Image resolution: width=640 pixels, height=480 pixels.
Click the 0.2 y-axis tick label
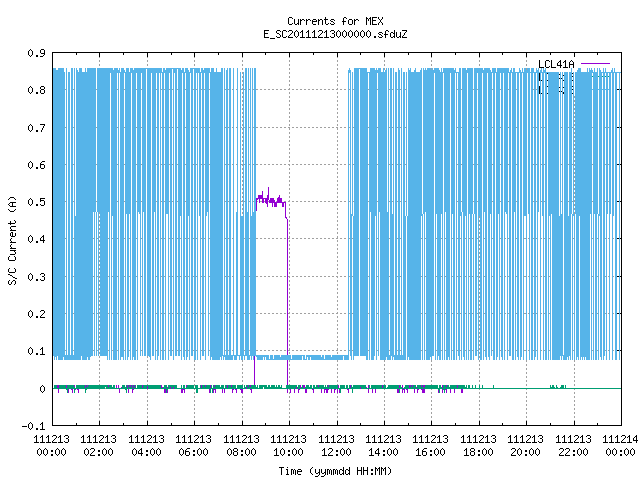[36, 314]
